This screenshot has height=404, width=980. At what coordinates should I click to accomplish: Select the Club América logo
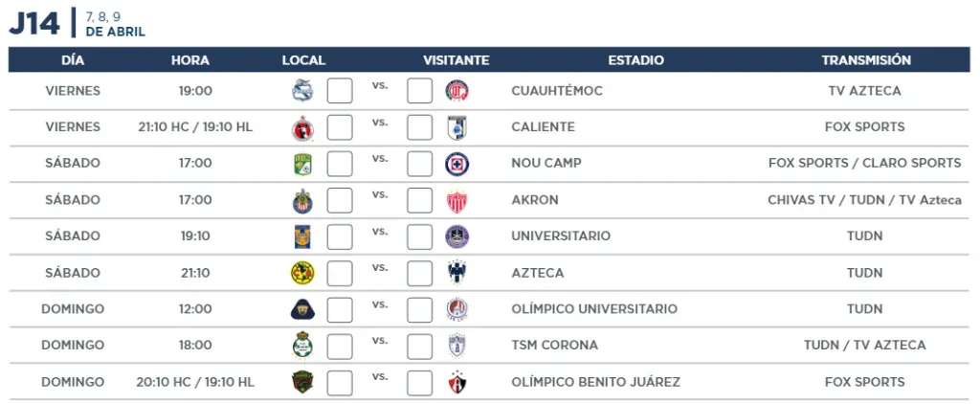pos(302,273)
